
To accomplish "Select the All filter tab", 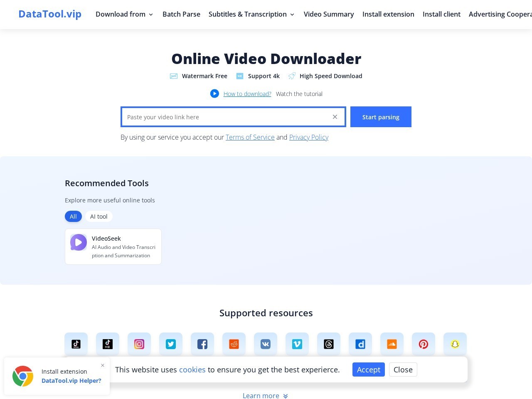I will tap(73, 217).
